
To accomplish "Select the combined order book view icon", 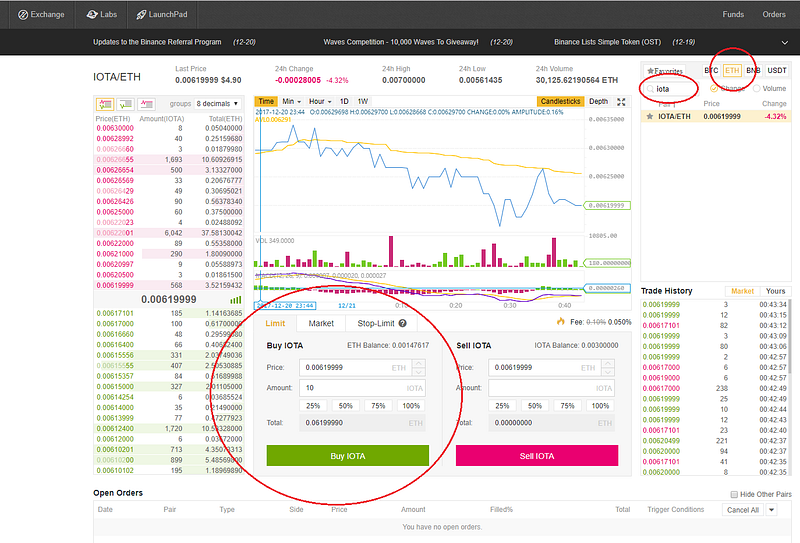I will point(105,104).
